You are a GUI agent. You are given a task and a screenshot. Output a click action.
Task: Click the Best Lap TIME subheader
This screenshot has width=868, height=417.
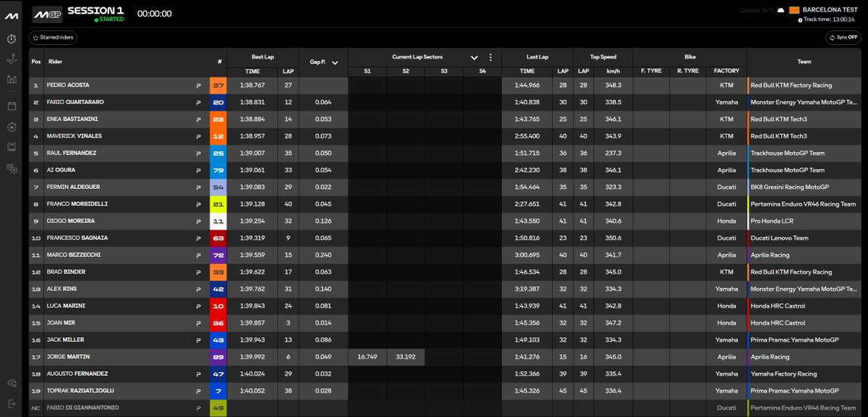point(252,71)
